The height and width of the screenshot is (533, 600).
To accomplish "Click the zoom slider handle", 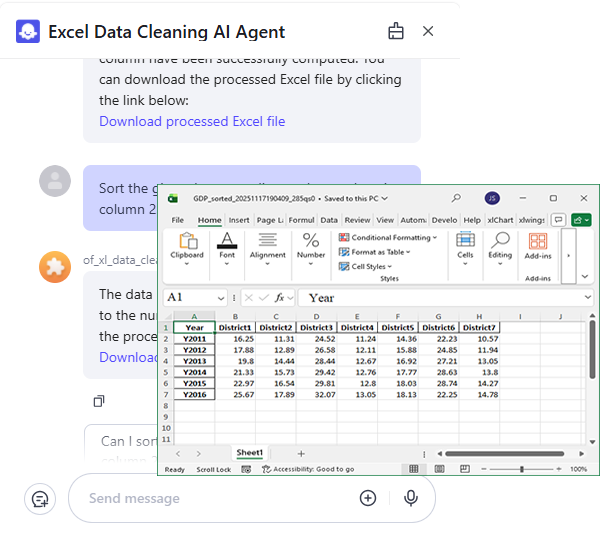I will pos(521,469).
